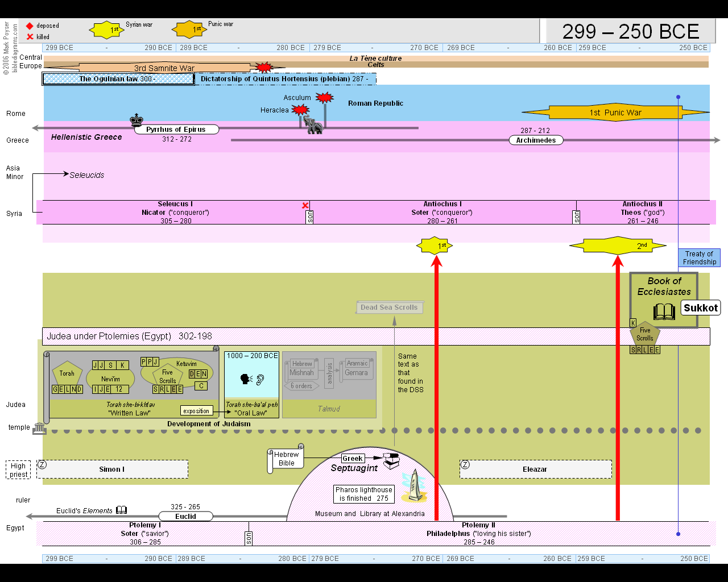Viewport: 728px width, 582px height.
Task: Click the red killed X by Seleucus I
Action: [x=305, y=206]
